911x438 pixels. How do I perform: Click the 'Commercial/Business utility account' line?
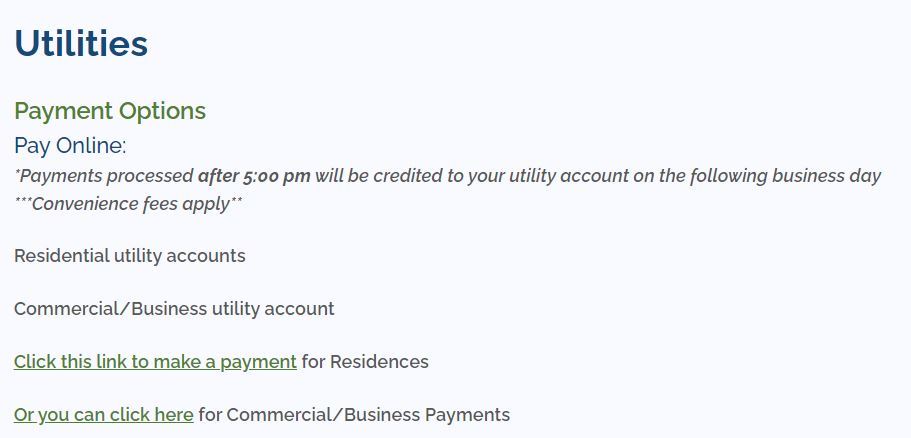174,309
